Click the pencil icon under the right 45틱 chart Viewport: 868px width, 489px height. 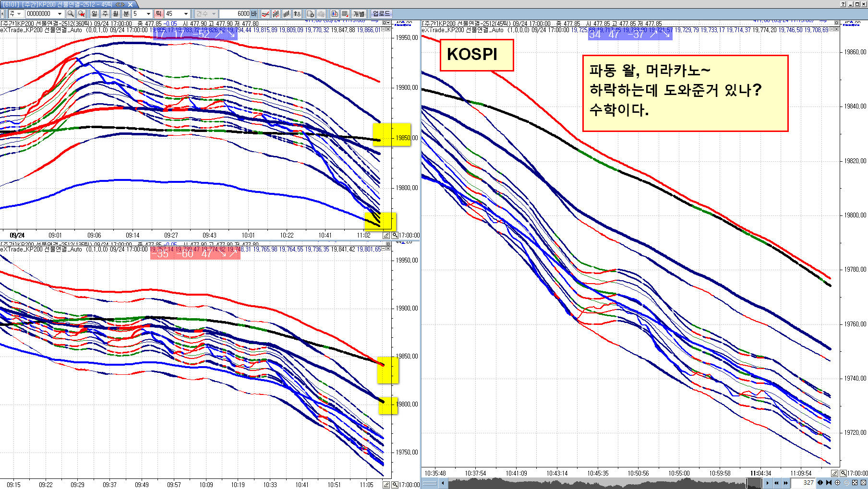[835, 473]
